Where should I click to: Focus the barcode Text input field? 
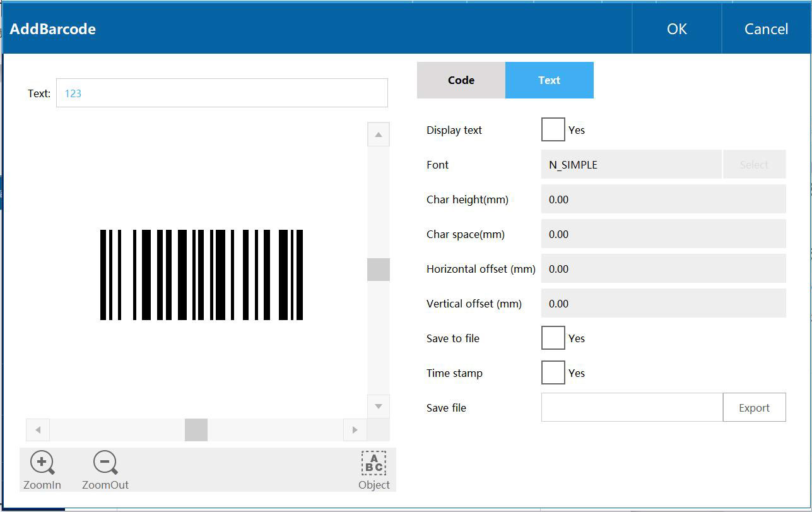pos(222,93)
